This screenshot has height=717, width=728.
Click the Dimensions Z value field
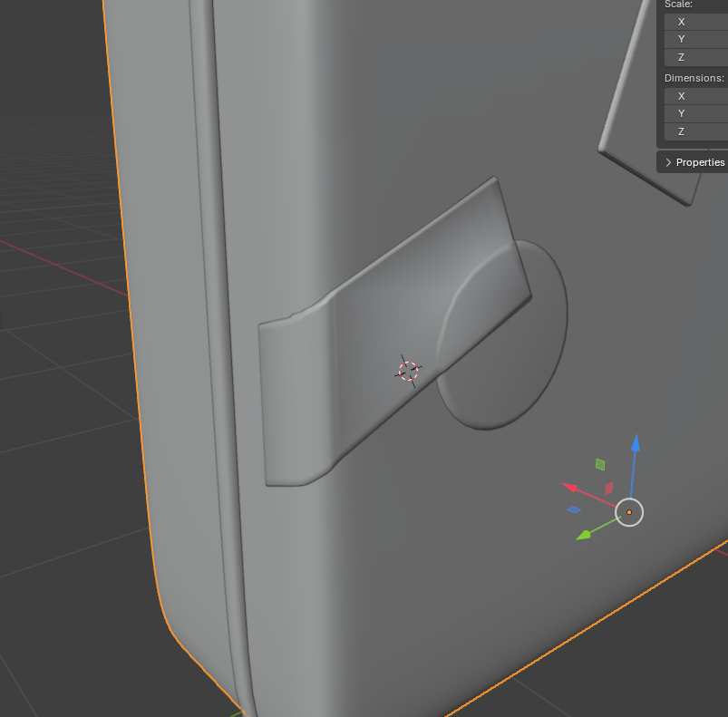pos(696,131)
